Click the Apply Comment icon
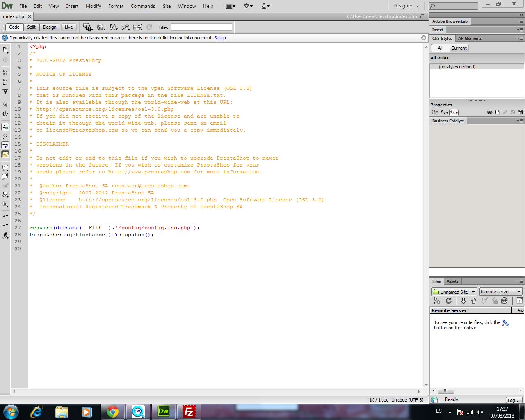This screenshot has width=525, height=420. [x=5, y=168]
